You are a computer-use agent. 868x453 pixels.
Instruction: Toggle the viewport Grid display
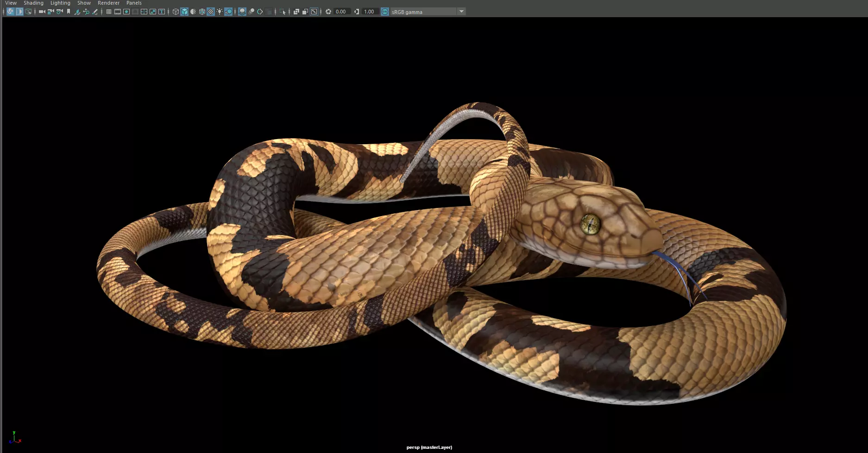tap(108, 12)
